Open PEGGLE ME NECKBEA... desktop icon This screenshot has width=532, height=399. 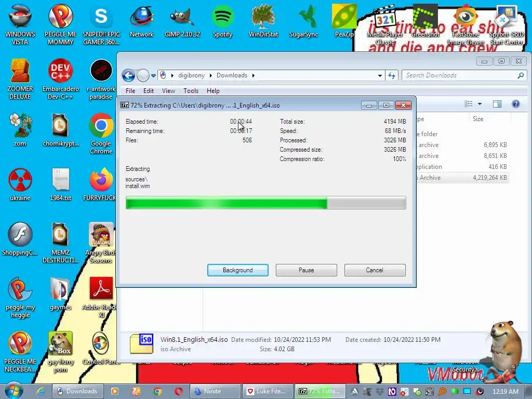point(20,352)
